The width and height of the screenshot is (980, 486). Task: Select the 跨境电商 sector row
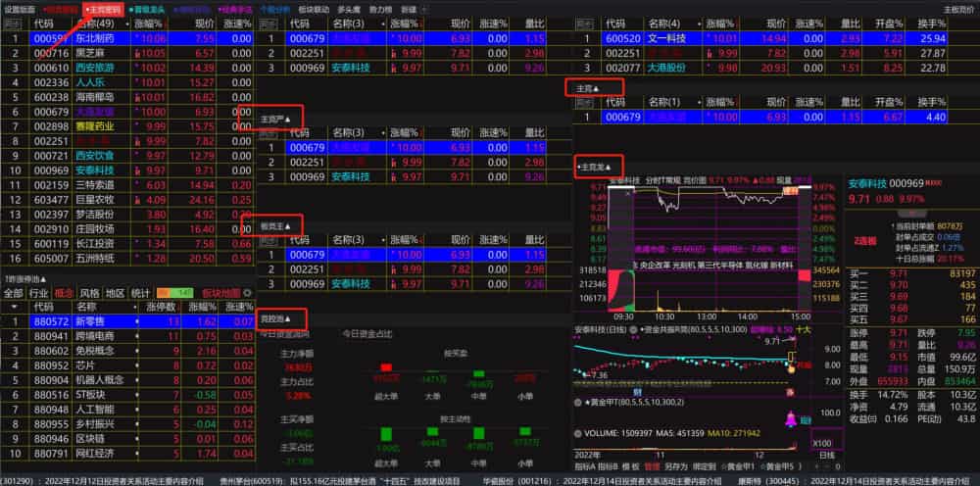[127, 336]
